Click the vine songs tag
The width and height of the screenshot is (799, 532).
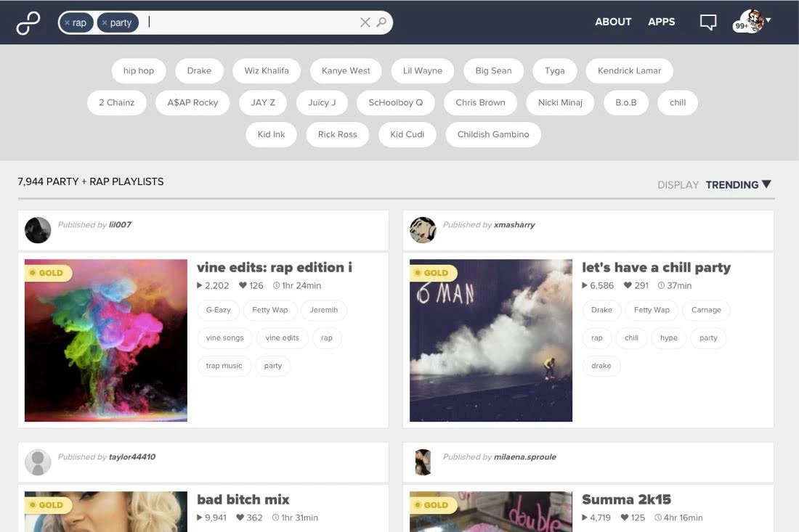224,338
